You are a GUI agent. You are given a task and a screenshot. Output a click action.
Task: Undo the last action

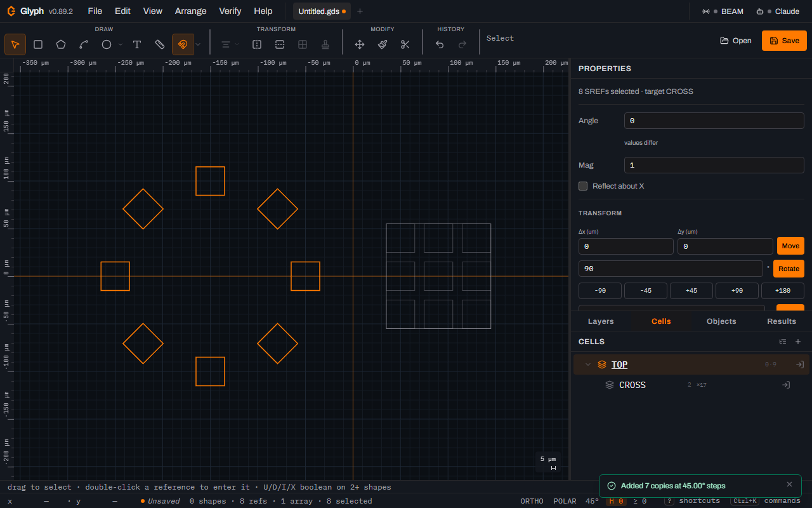tap(440, 44)
